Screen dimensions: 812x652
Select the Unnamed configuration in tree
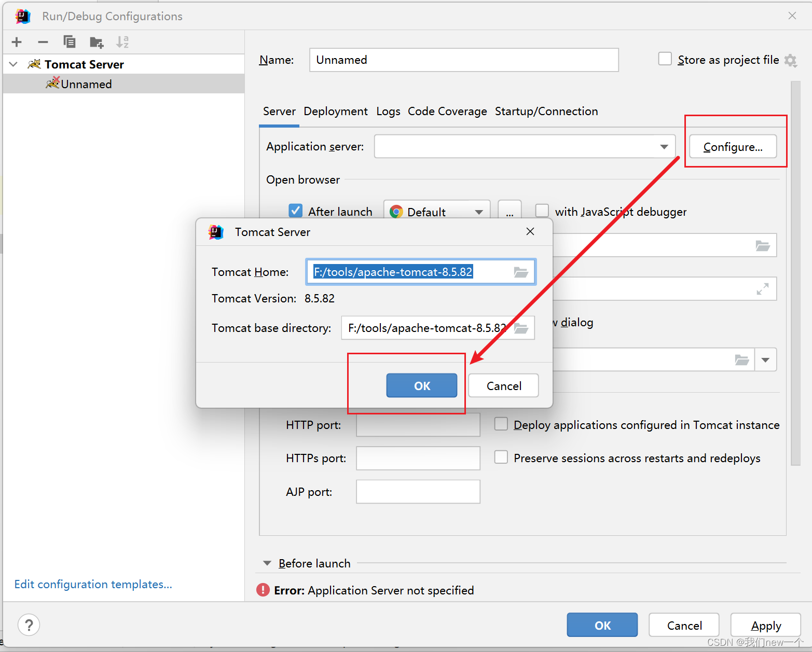(x=123, y=84)
